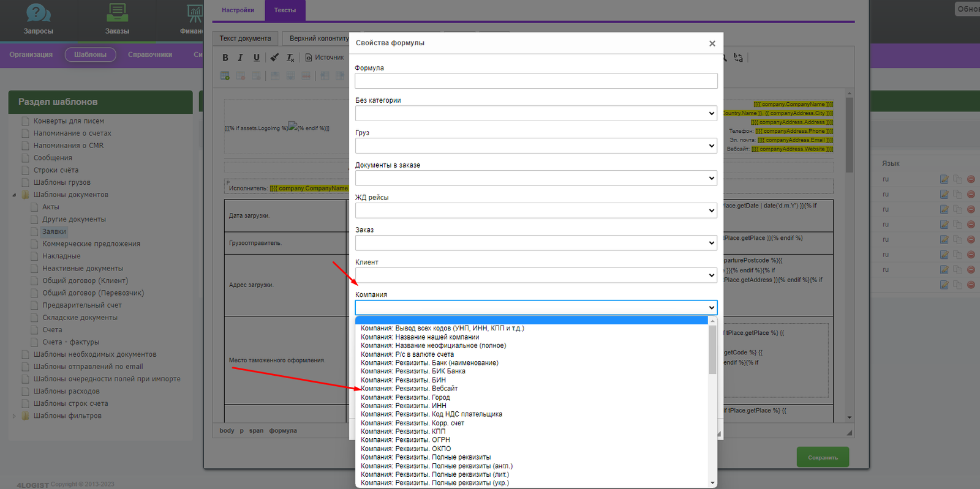Apply underline formatting in editor toolbar
Screen dimensions: 980x489
[256, 58]
